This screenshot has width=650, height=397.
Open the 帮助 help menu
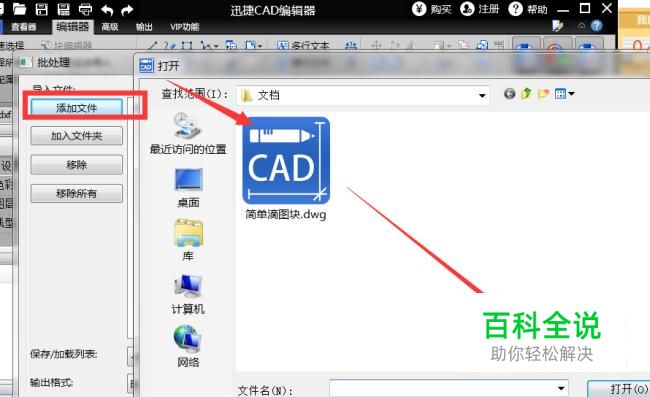click(528, 9)
